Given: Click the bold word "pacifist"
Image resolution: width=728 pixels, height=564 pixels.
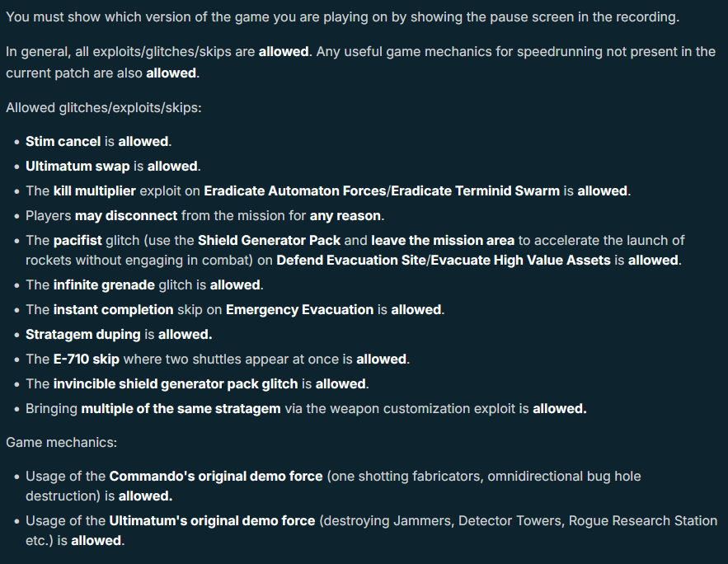Looking at the screenshot, I should click(77, 241).
